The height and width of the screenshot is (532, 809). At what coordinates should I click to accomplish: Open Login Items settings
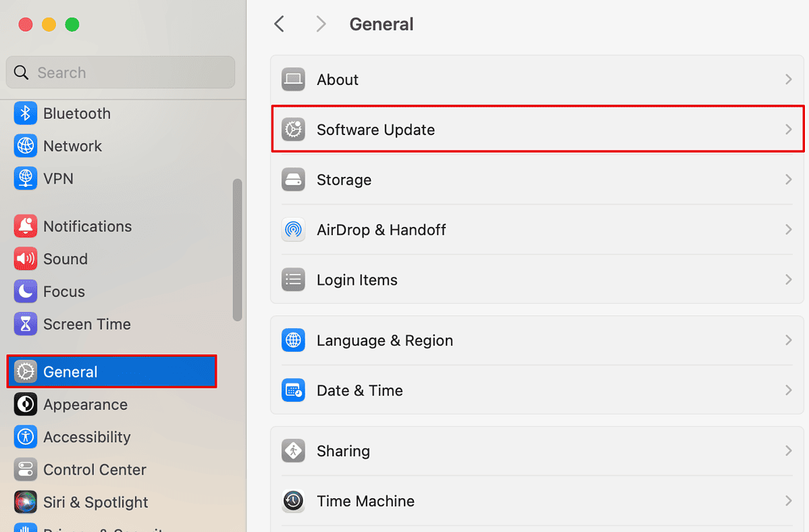pyautogui.click(x=537, y=280)
